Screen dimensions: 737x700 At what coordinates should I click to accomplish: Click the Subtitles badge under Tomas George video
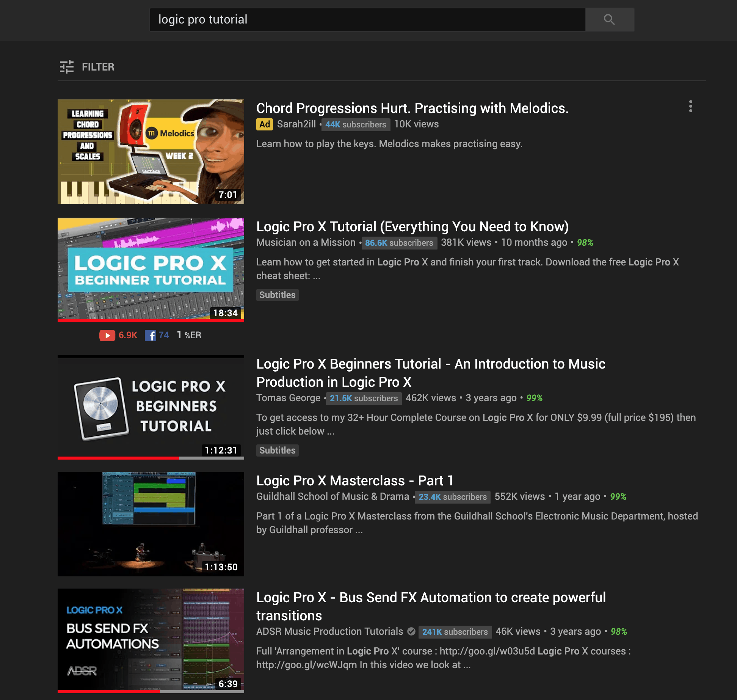click(x=278, y=450)
